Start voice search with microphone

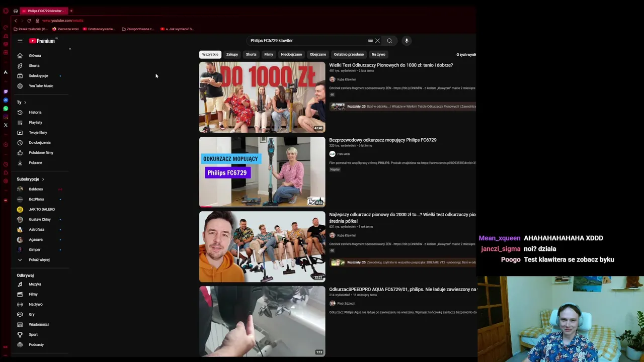point(407,41)
